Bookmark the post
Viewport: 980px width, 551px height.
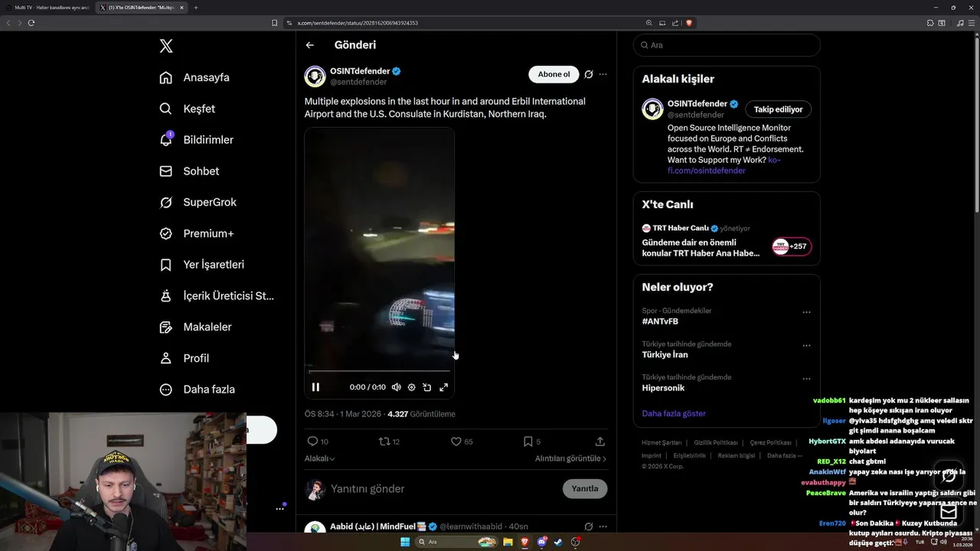[528, 442]
